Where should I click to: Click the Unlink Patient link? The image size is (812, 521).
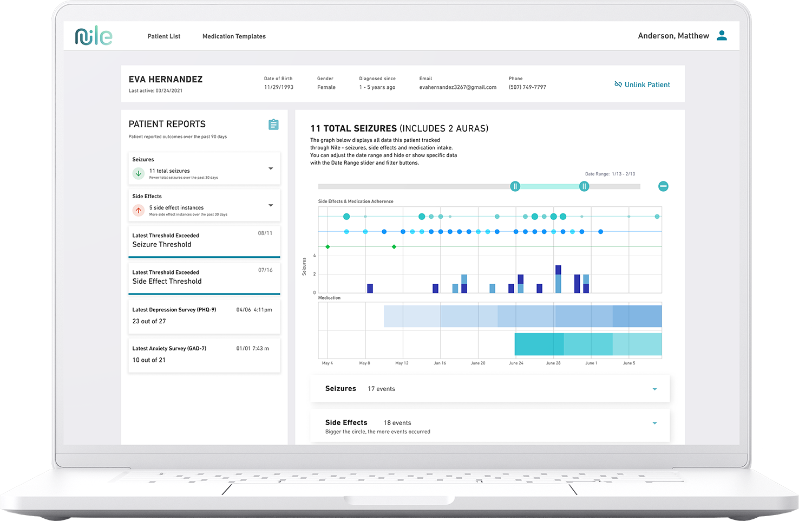pyautogui.click(x=647, y=84)
